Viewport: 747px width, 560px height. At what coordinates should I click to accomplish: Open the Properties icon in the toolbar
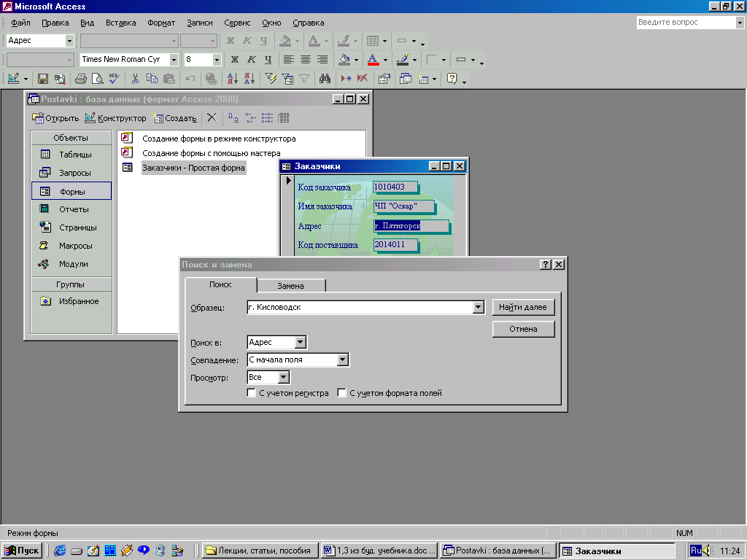384,79
